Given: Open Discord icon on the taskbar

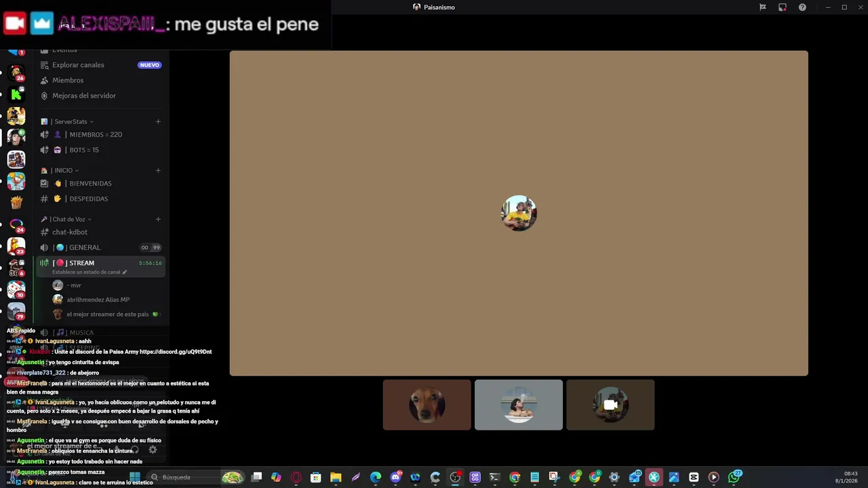Looking at the screenshot, I should 396,477.
